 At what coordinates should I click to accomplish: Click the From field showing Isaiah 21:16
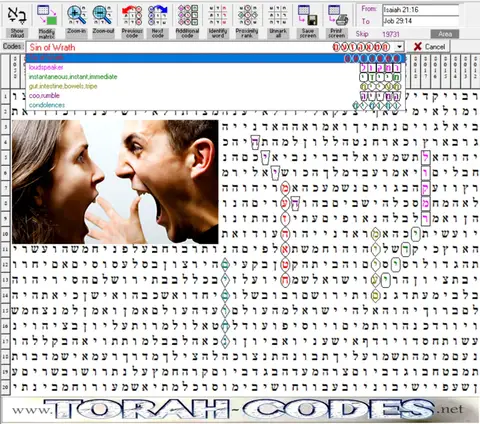(x=421, y=10)
